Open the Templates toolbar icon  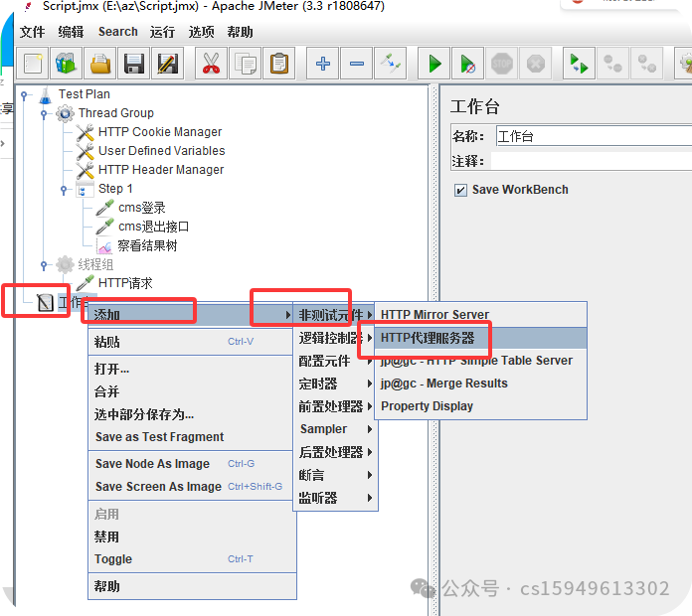point(67,64)
